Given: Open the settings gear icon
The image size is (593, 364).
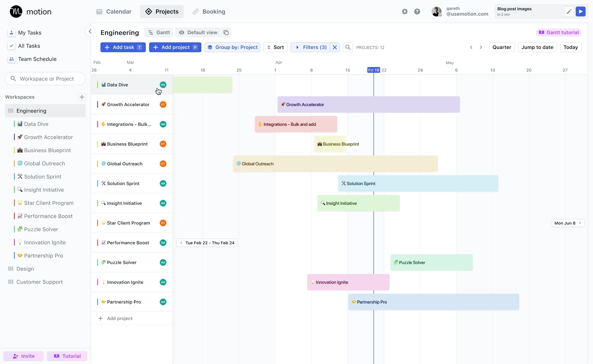Looking at the screenshot, I should [405, 11].
